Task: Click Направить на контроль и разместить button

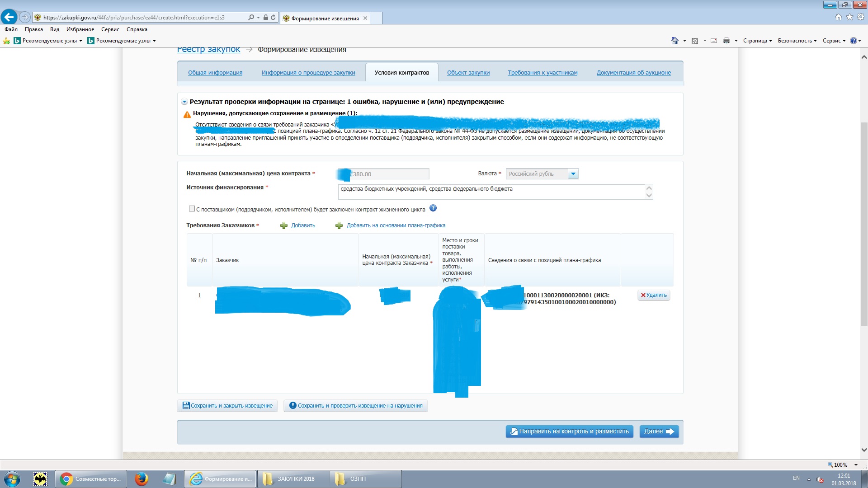Action: click(569, 432)
